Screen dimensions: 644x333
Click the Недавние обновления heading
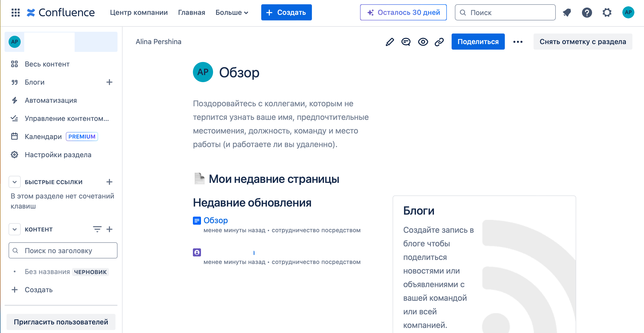click(x=252, y=203)
